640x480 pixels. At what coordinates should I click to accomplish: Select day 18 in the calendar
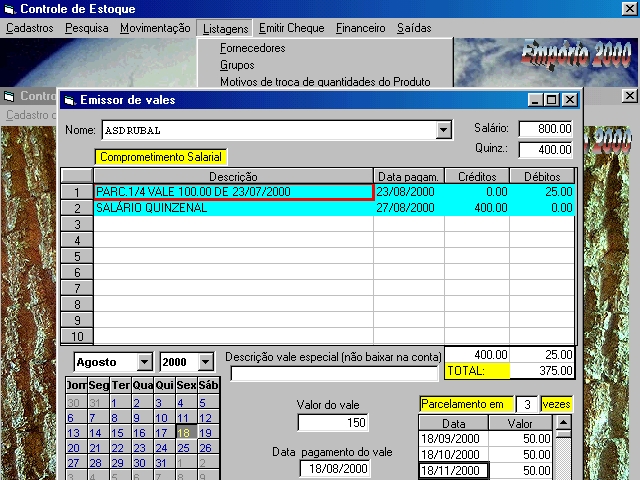[x=185, y=433]
